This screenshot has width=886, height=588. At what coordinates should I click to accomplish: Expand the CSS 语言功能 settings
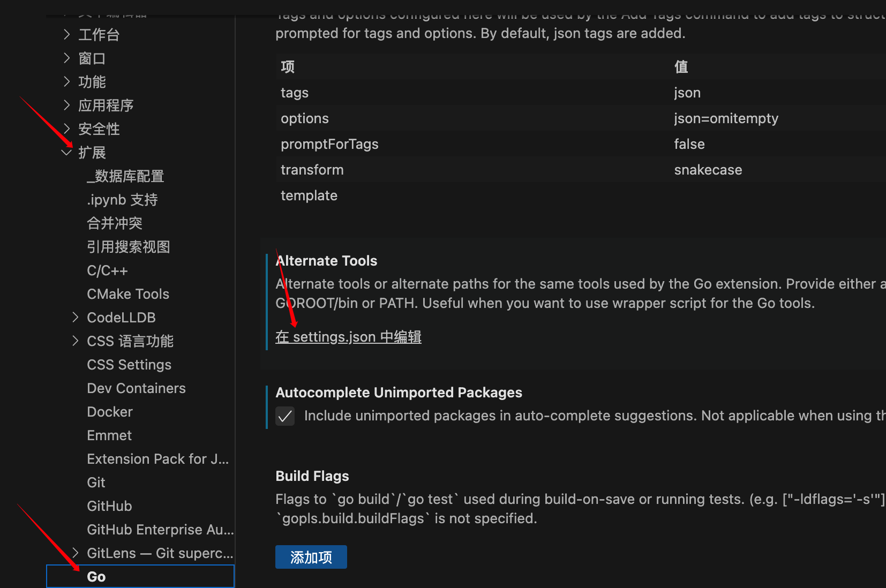pos(75,341)
